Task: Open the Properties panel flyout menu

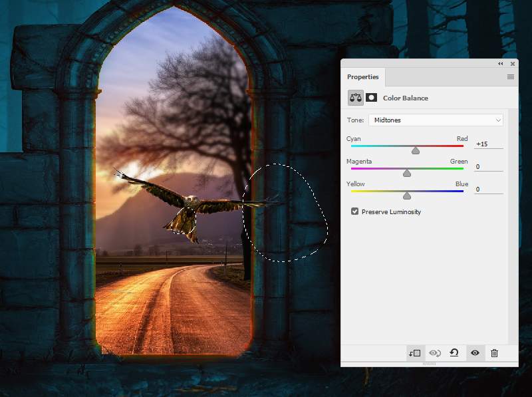Action: (x=510, y=77)
